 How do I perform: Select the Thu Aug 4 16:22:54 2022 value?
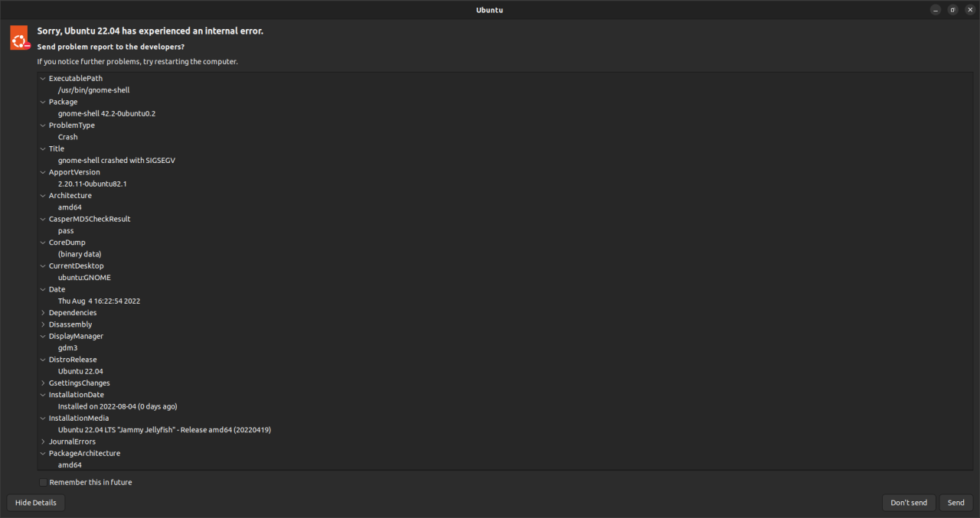point(99,301)
